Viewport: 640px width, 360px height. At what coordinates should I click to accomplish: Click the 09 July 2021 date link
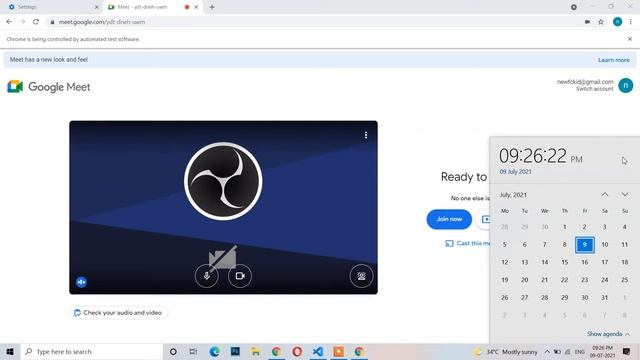coord(516,171)
